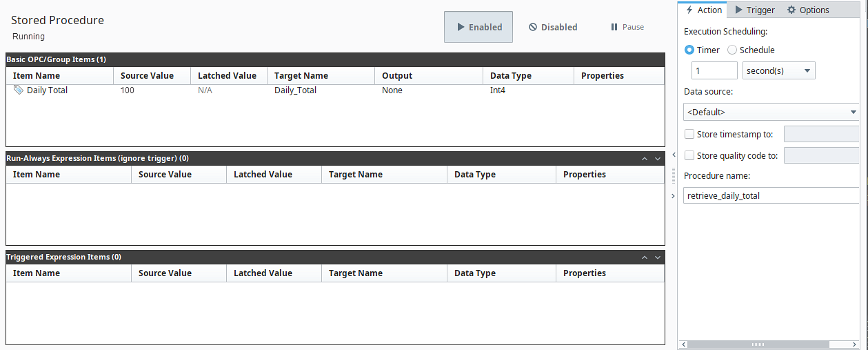The width and height of the screenshot is (868, 350).
Task: Switch to the Trigger tab
Action: (x=755, y=10)
